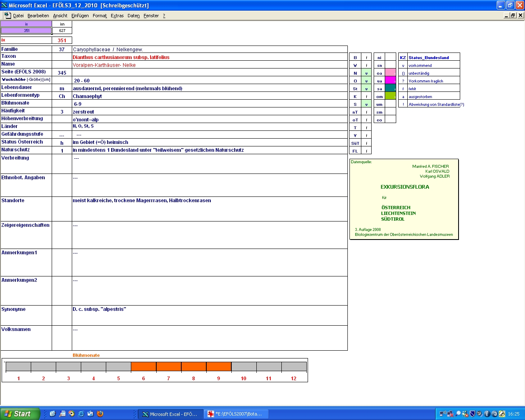This screenshot has width=525, height=420.
Task: Open the Datei menu
Action: 18,16
